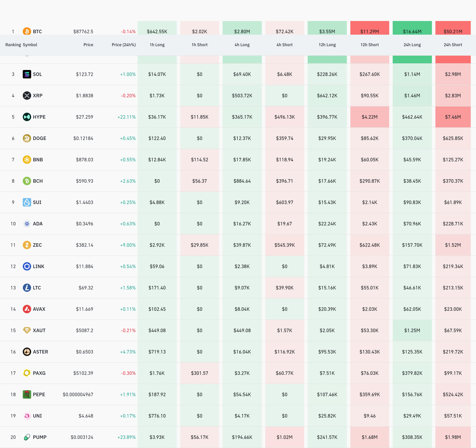Click the XRP coin icon
The width and height of the screenshot is (476, 448).
point(27,96)
